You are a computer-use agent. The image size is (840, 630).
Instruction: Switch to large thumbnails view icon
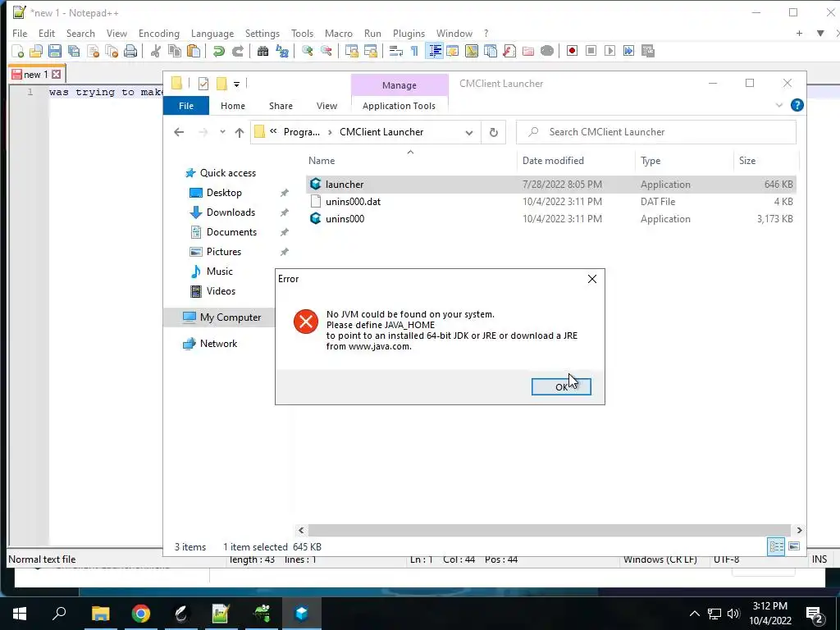794,546
